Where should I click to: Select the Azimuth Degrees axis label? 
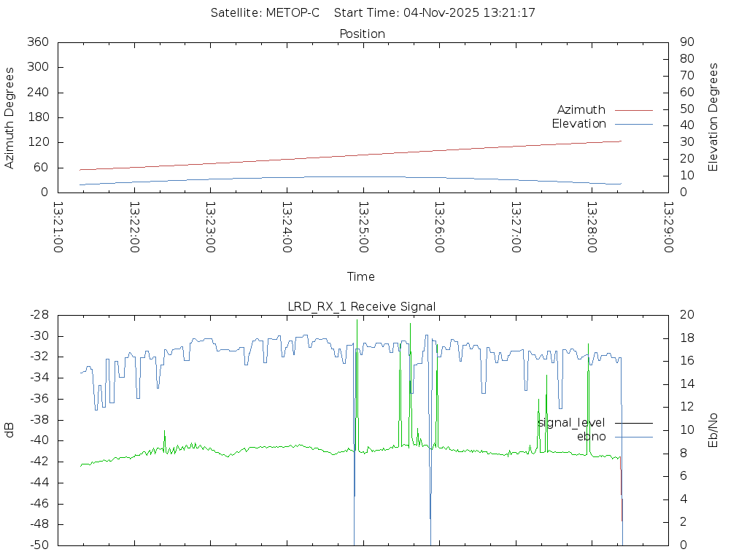(10, 117)
